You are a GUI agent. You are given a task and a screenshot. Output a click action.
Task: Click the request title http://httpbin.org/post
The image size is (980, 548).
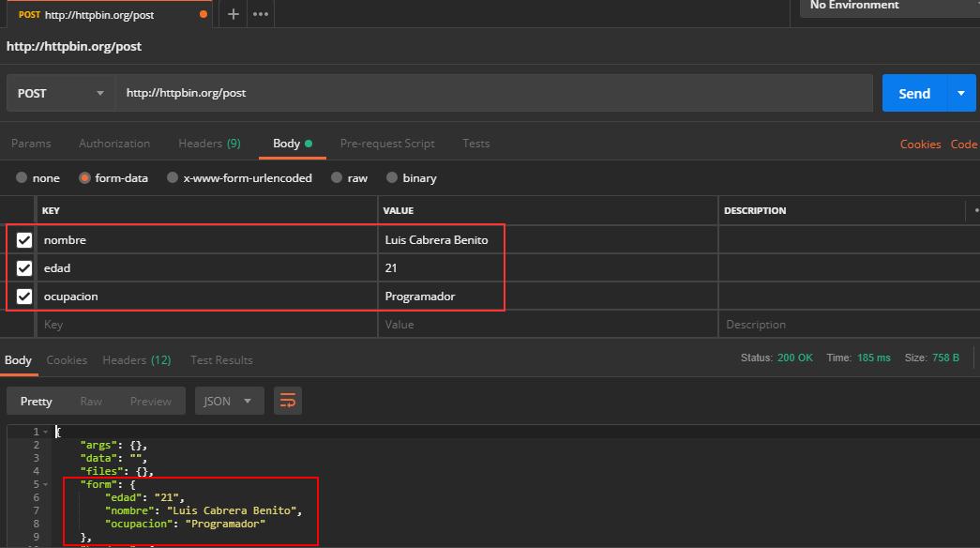[74, 46]
